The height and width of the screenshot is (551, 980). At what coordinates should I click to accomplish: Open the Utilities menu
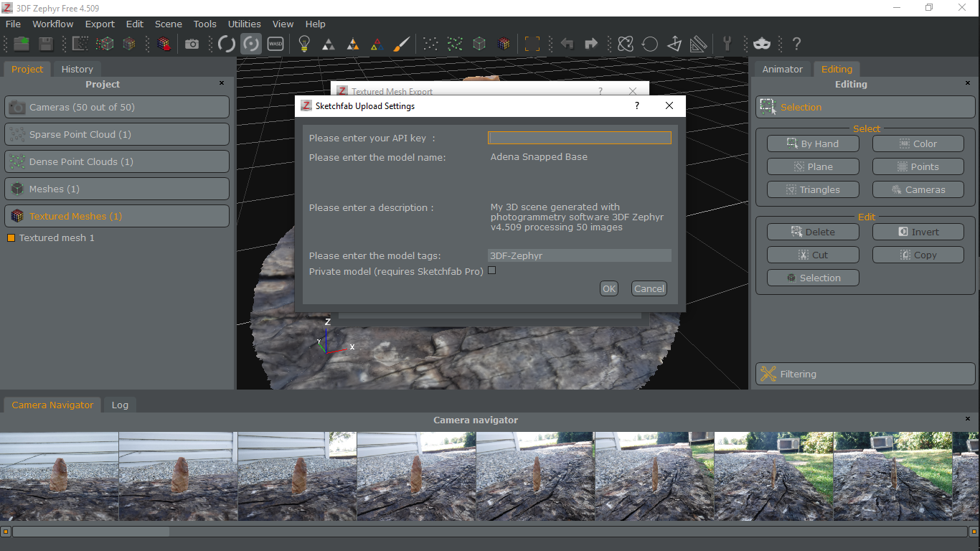(244, 24)
